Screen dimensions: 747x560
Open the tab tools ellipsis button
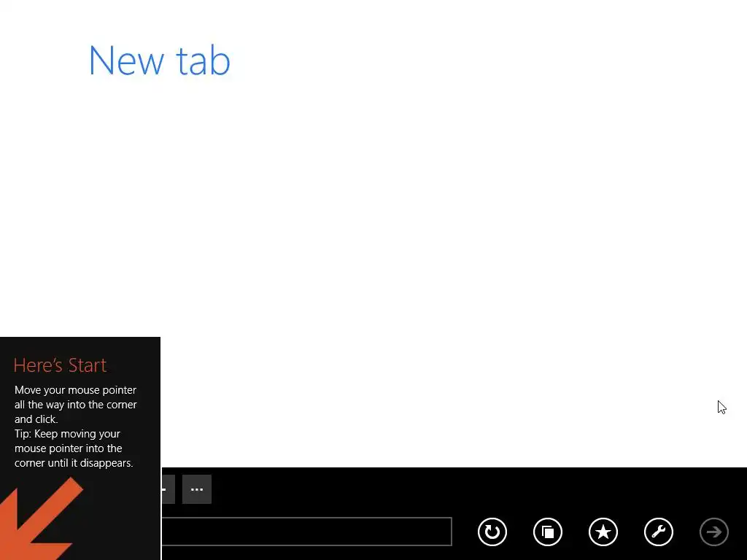(x=197, y=489)
